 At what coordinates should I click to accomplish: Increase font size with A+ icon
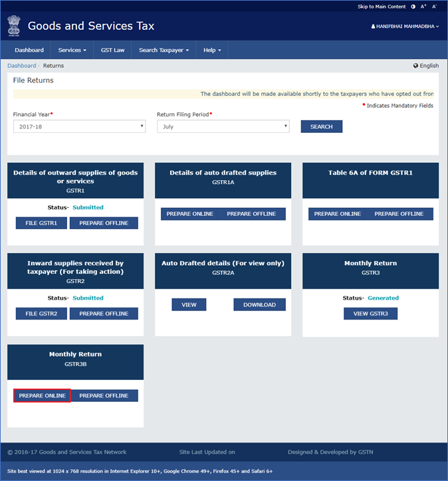point(423,7)
